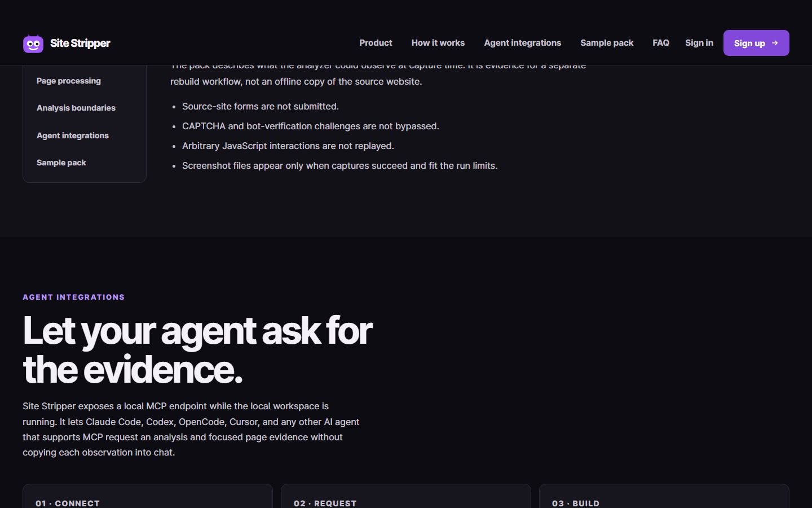
Task: Click the 'Arbitrary JavaScript interactions' bullet text
Action: (288, 146)
